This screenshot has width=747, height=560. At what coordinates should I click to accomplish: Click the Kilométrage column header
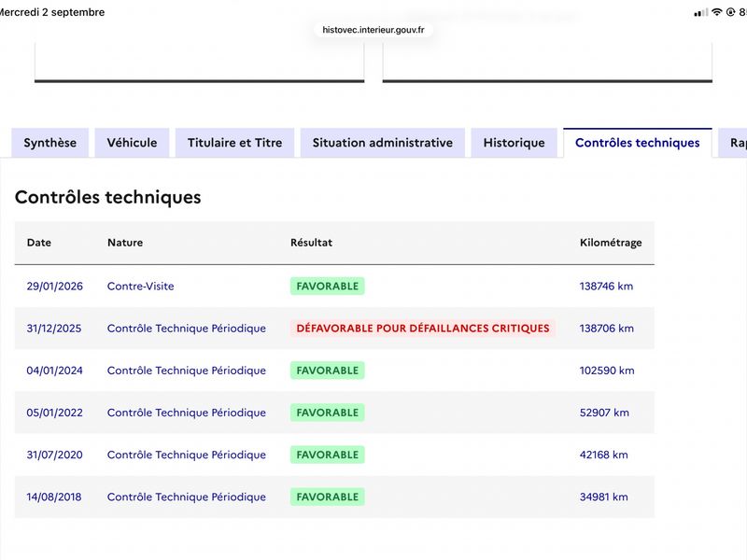pyautogui.click(x=611, y=243)
